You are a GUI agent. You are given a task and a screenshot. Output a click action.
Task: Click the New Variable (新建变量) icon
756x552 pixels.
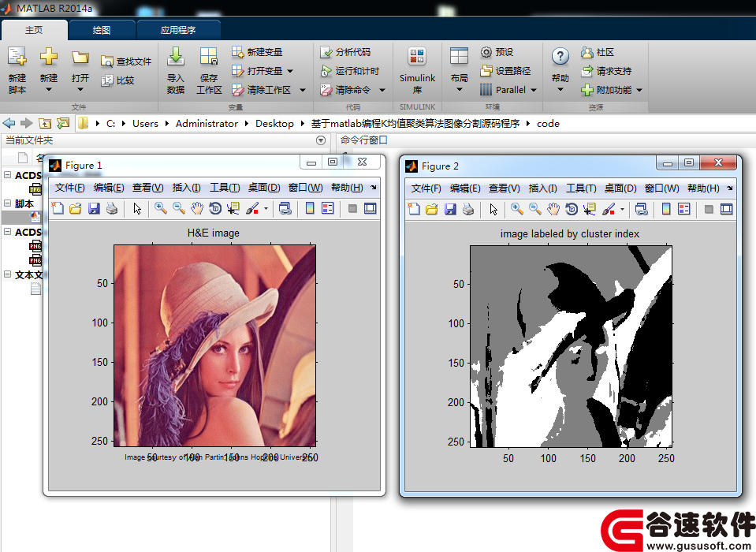237,51
